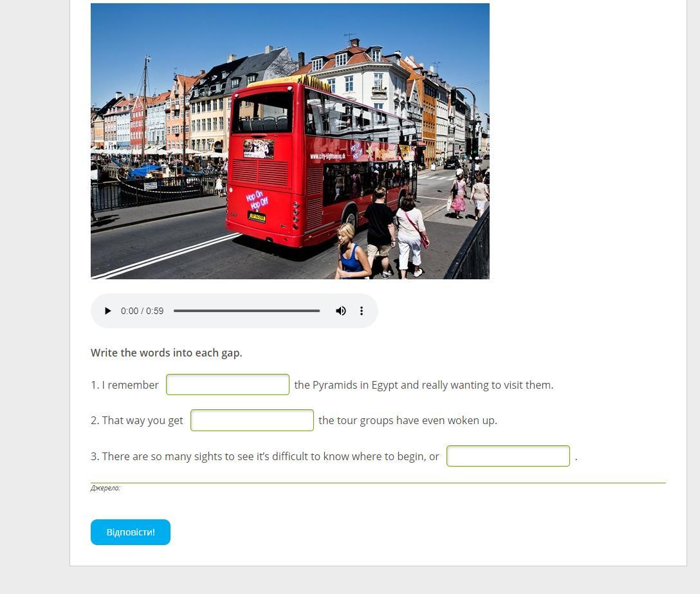The width and height of the screenshot is (700, 594).
Task: Click the gap ending sentence 3
Action: pyautogui.click(x=508, y=456)
